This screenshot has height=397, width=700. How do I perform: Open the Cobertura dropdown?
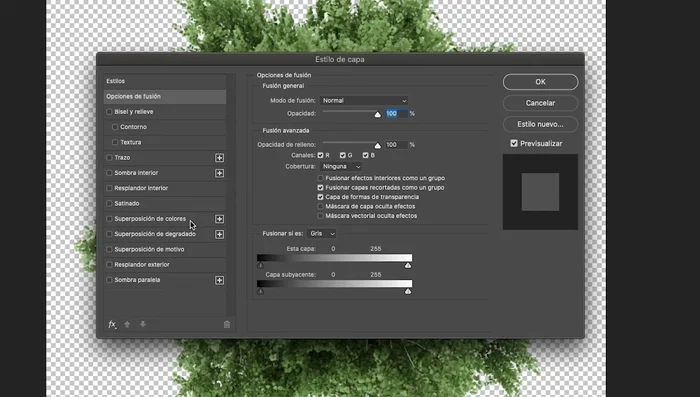coord(341,167)
